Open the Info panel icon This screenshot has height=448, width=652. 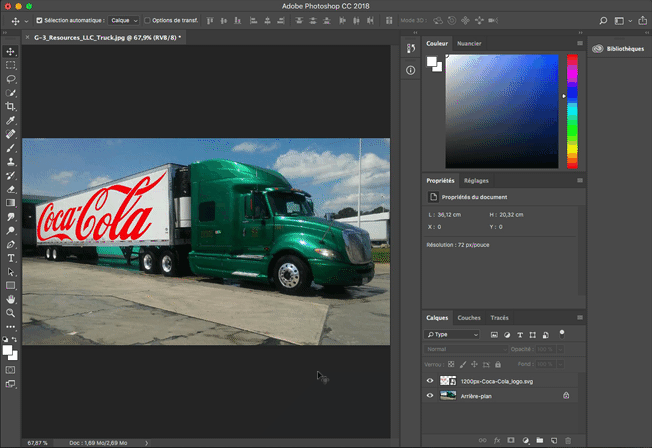pyautogui.click(x=410, y=70)
